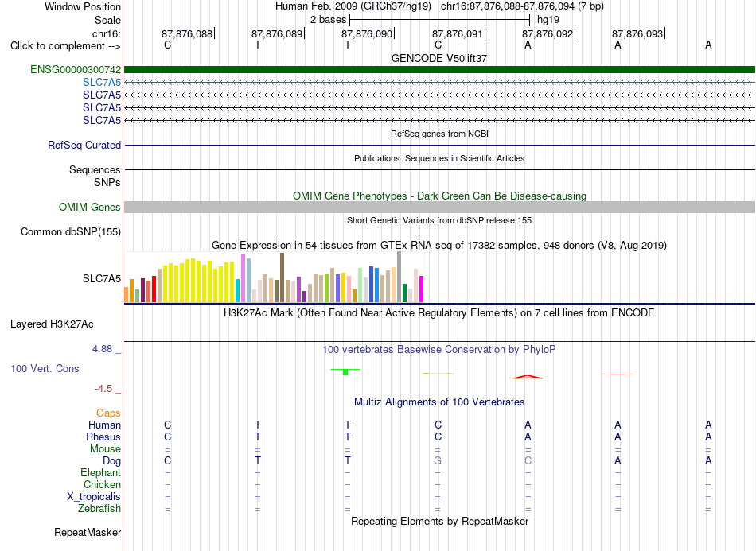Image resolution: width=756 pixels, height=551 pixels.
Task: Click 'Human Feb. 2009 (GRCh37/hg19)' assembly text
Action: coord(355,6)
